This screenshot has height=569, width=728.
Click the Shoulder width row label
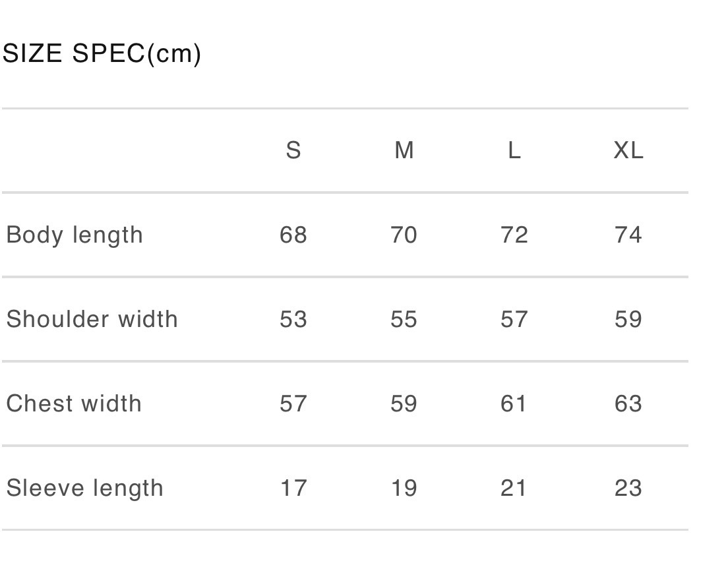92,319
